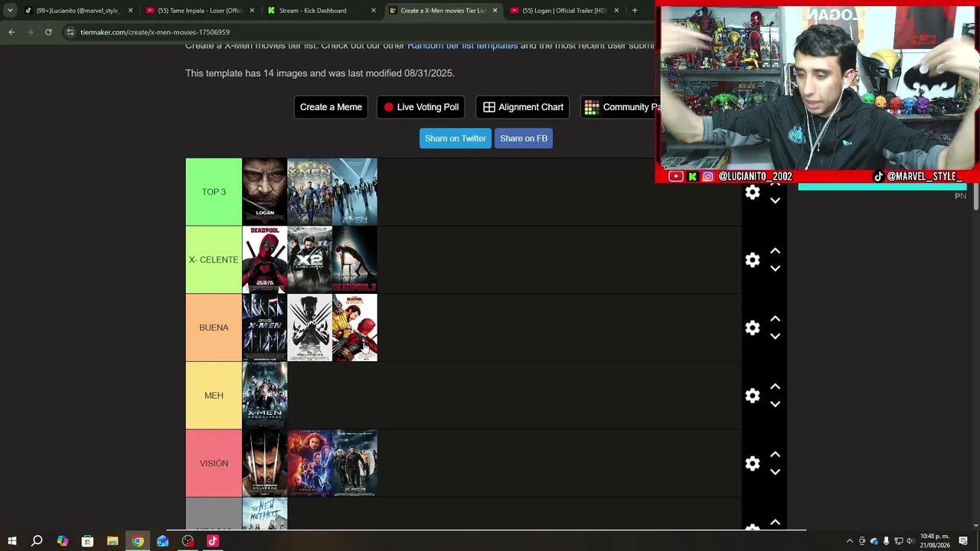The image size is (980, 551).
Task: Open settings gear for the MEH tier
Action: [x=753, y=396]
